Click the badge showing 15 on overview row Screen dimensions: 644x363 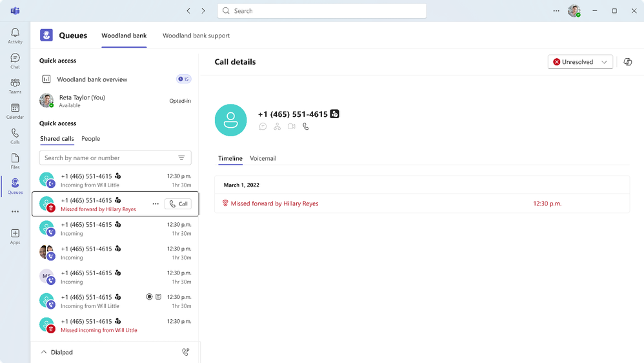pyautogui.click(x=184, y=79)
